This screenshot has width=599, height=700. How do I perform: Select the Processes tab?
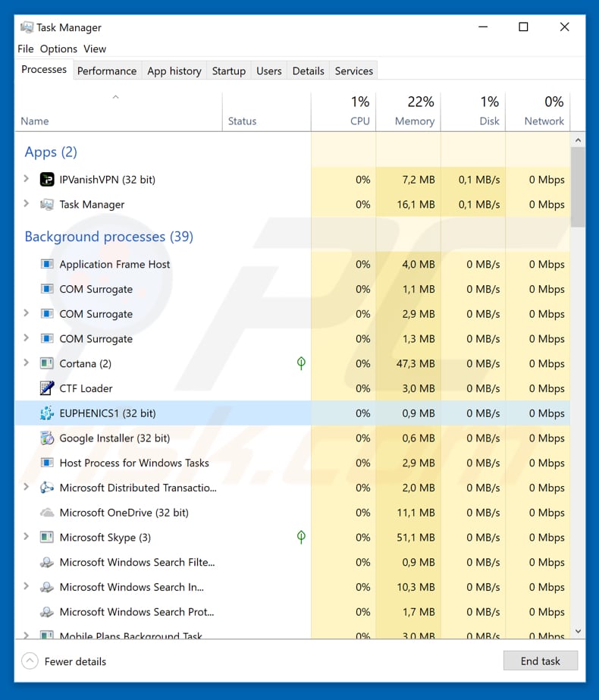tap(44, 70)
